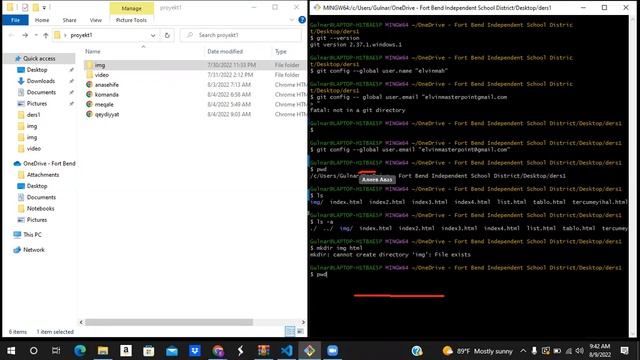Select the Picture Tools ribbon tab
The height and width of the screenshot is (360, 640).
click(131, 20)
